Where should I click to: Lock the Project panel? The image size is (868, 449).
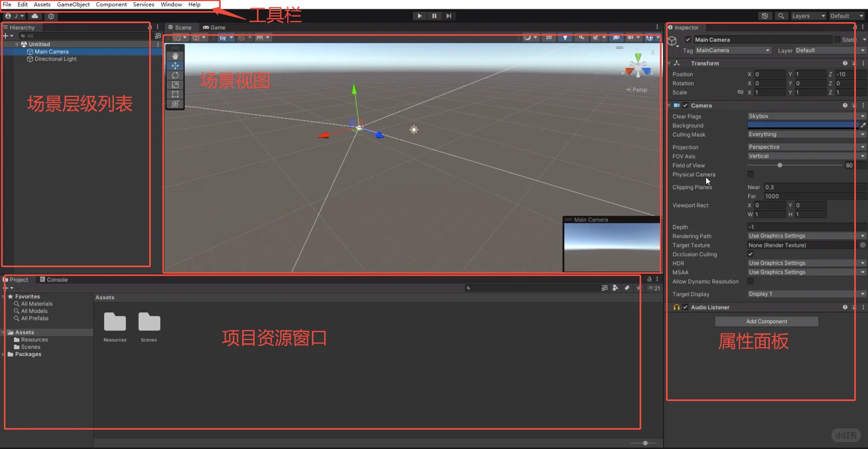(649, 279)
